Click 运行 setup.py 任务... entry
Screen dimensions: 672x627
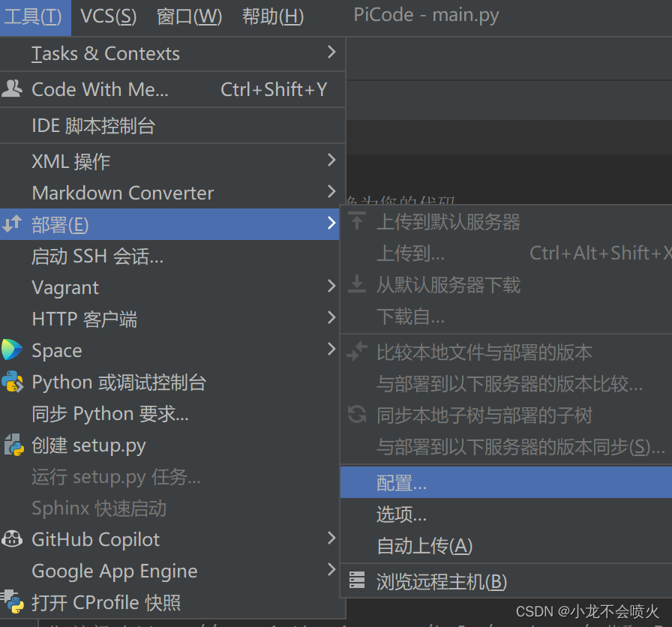[169, 476]
